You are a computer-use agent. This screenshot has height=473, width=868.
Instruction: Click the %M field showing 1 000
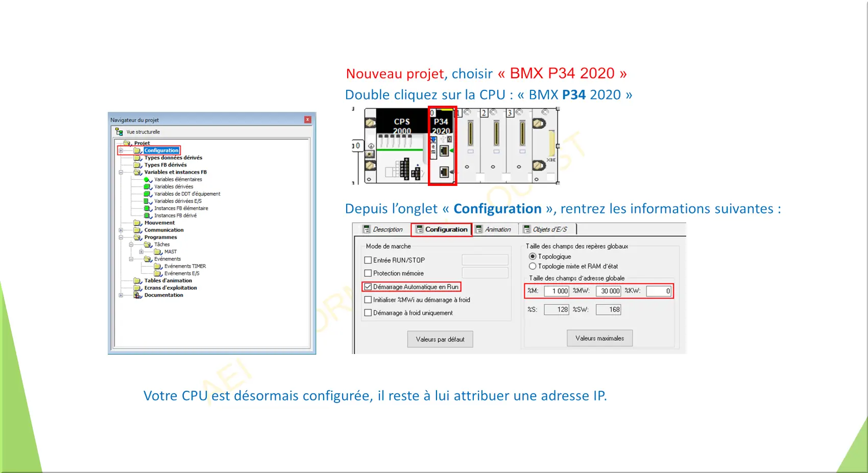[557, 291]
